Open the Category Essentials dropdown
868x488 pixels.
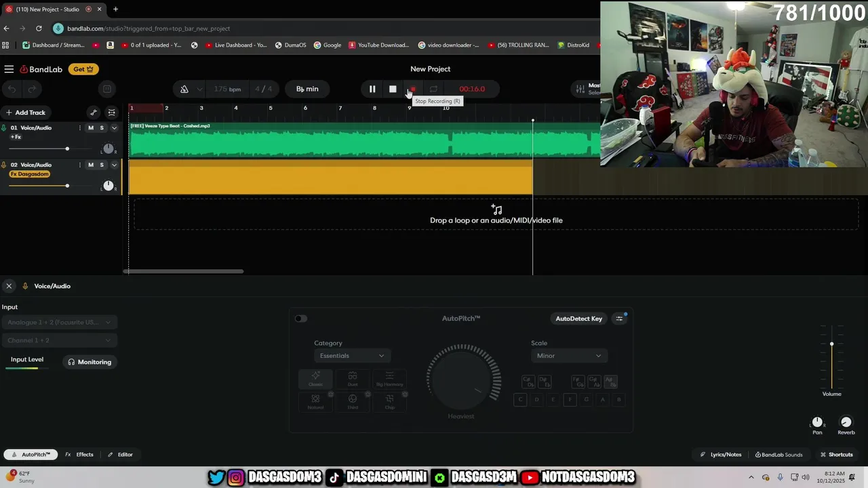coord(351,356)
